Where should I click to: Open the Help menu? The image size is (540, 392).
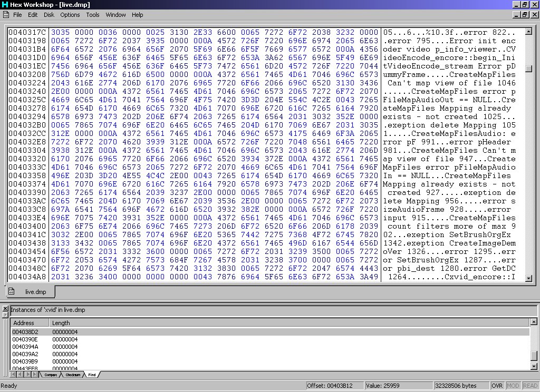(138, 15)
